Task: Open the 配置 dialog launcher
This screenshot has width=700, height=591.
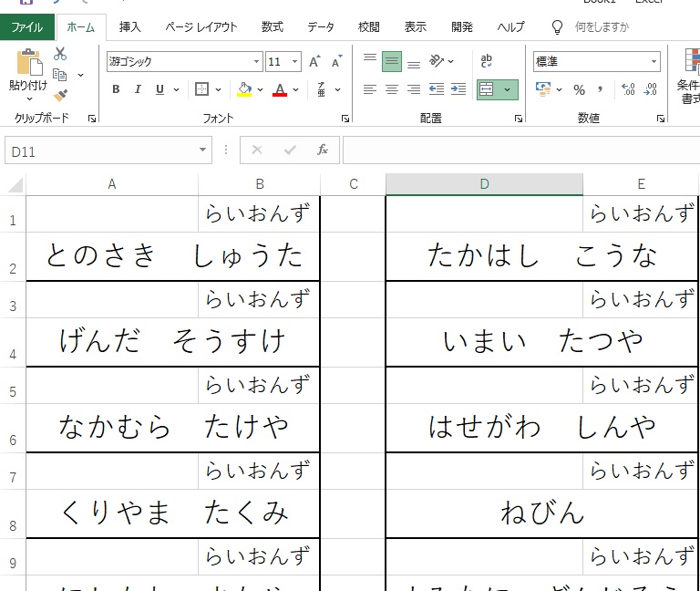Action: coord(519,119)
